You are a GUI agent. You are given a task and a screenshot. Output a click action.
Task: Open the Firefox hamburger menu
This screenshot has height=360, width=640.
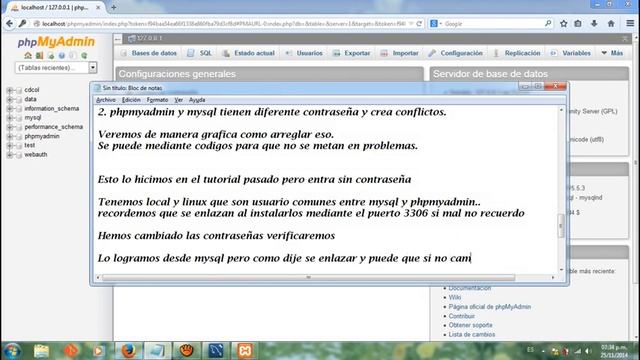click(x=630, y=24)
